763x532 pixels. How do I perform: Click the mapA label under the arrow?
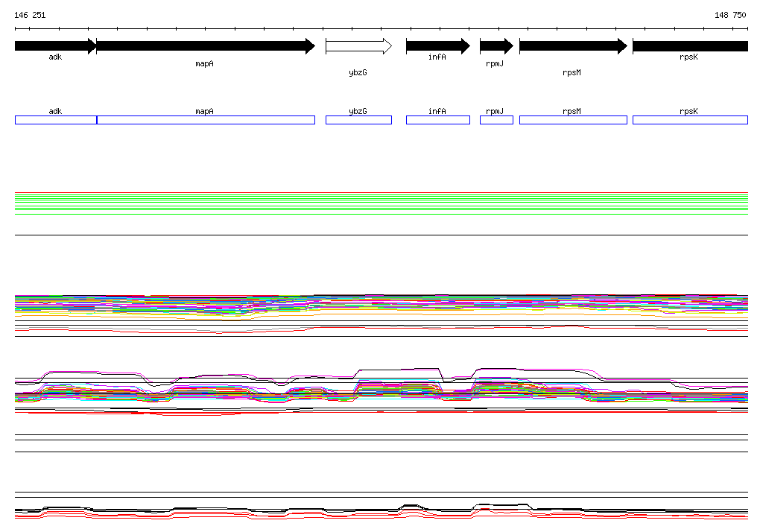tap(204, 64)
